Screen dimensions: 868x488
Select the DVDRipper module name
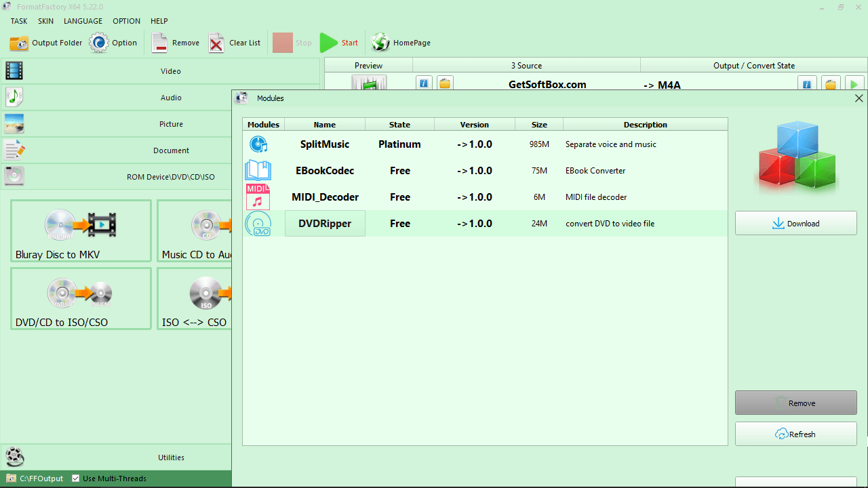(x=325, y=224)
